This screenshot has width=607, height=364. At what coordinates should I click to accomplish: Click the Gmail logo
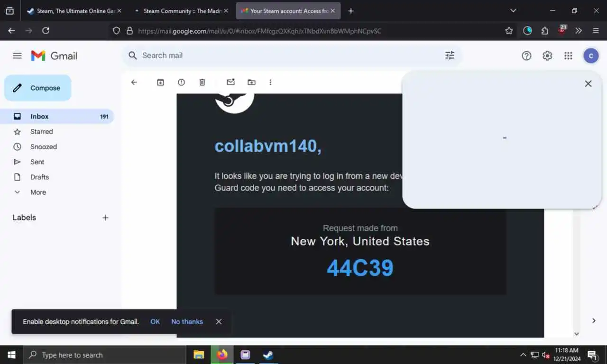54,55
